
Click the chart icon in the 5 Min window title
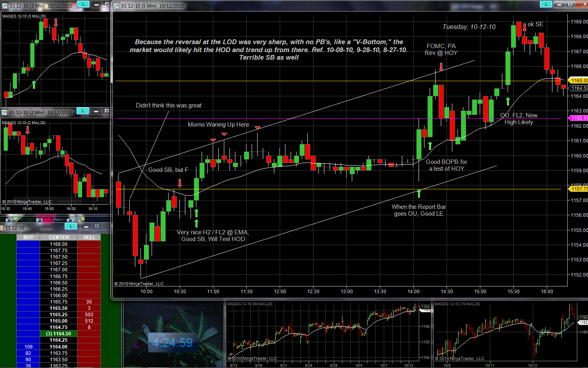[x=116, y=6]
